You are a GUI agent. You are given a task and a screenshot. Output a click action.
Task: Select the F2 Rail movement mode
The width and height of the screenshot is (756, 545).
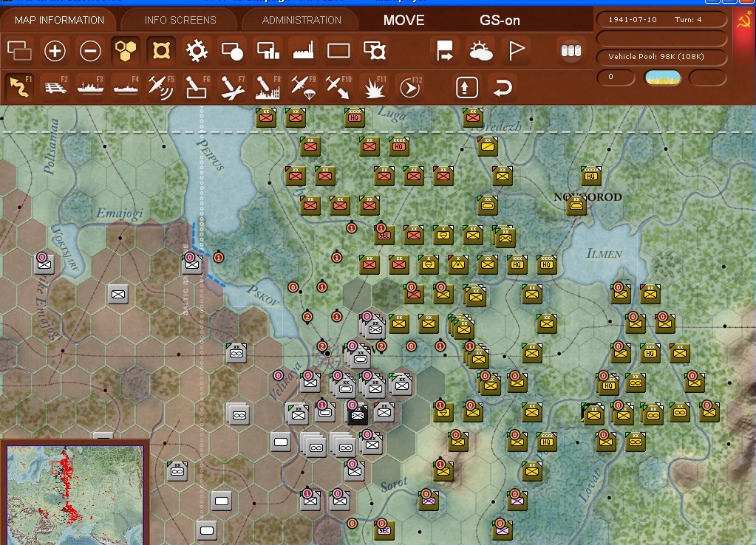click(55, 87)
